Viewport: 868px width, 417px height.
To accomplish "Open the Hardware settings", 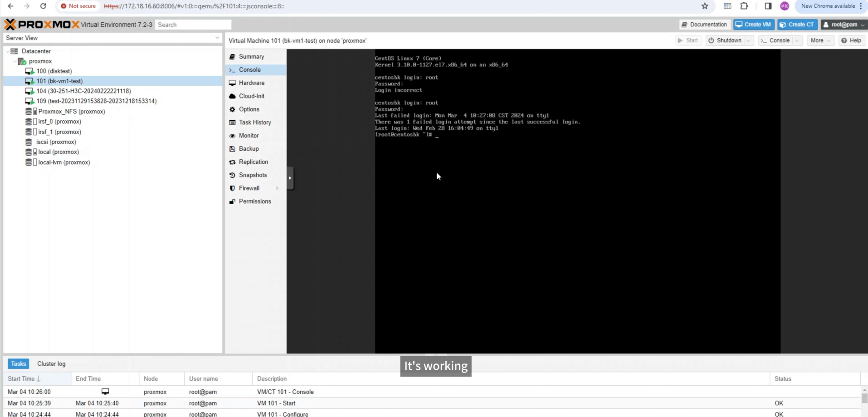I will click(255, 83).
